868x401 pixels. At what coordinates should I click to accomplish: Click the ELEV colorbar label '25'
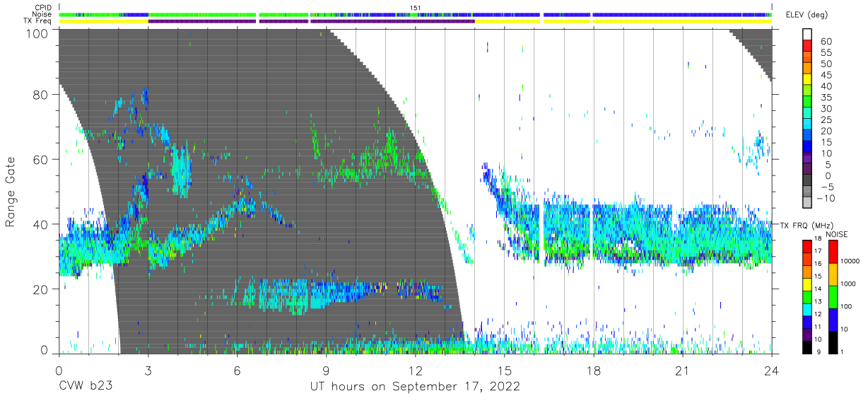(x=826, y=120)
